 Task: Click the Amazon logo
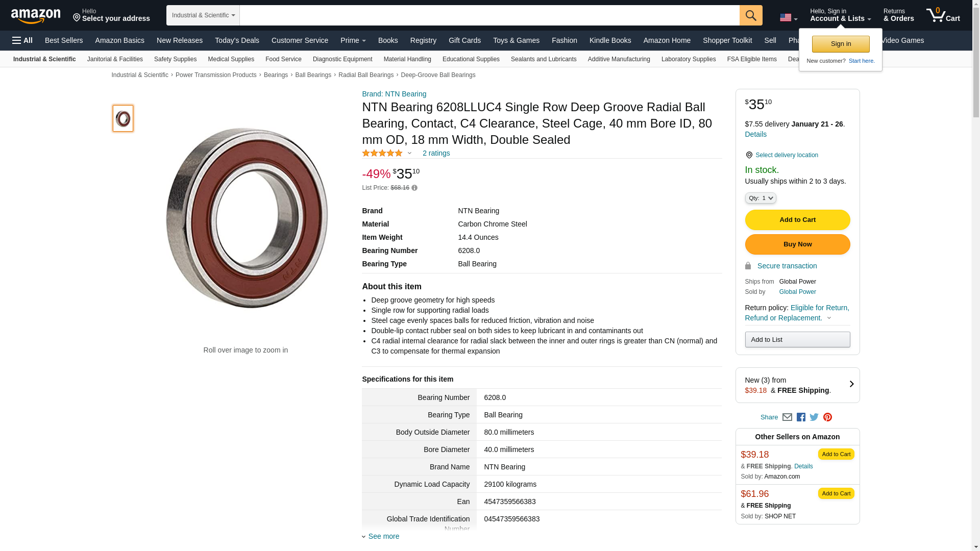coord(36,16)
